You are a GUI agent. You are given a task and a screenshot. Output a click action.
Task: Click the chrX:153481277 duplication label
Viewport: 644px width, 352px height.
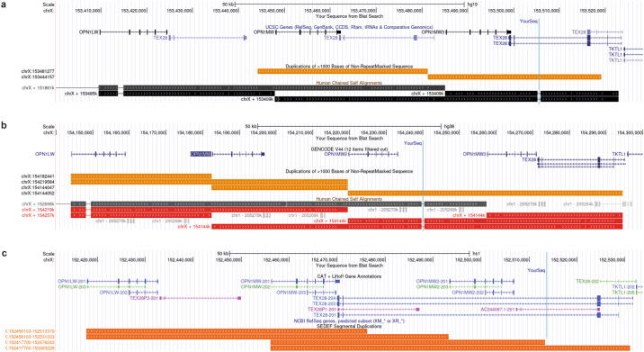point(38,71)
